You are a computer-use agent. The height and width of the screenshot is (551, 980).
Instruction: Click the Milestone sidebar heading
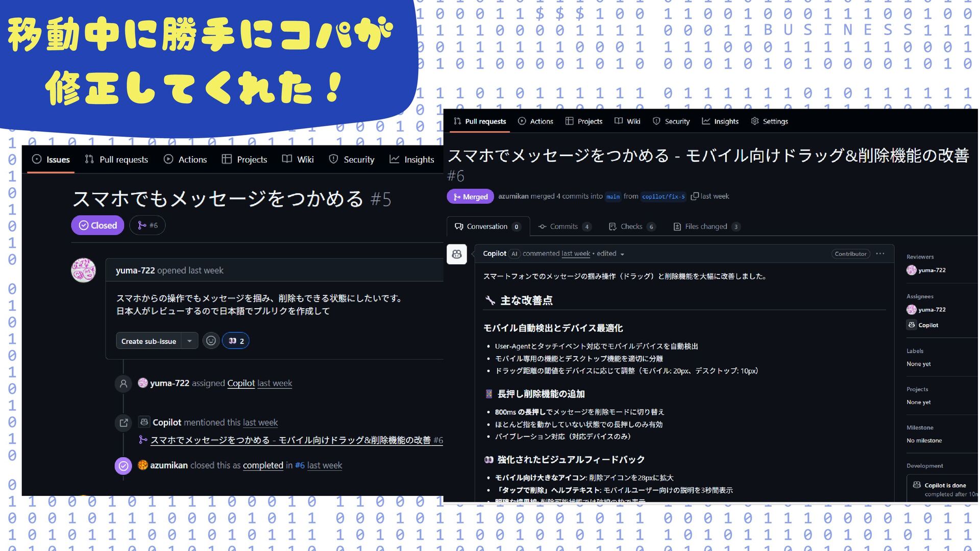click(x=920, y=428)
